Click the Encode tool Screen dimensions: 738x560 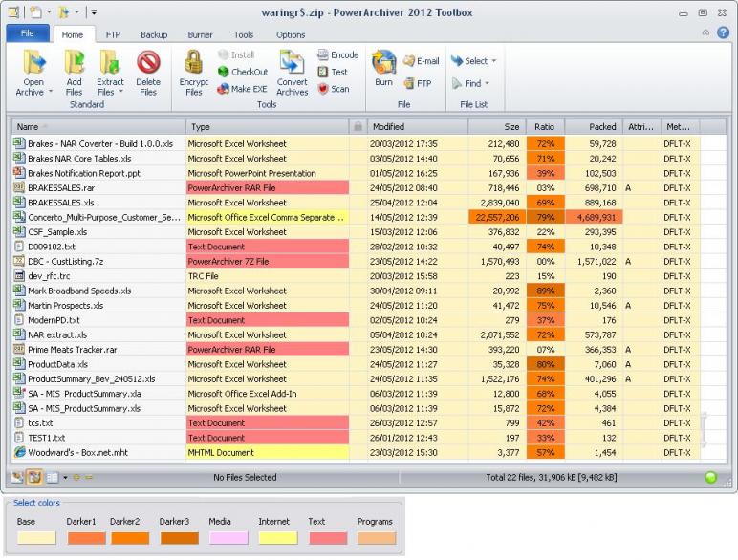coord(338,55)
